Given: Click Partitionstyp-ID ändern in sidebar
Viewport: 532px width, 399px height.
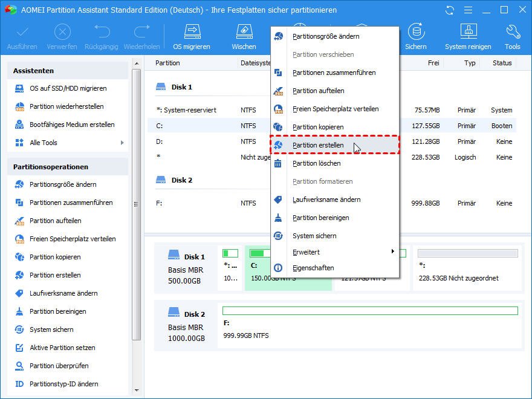Looking at the screenshot, I should click(64, 384).
